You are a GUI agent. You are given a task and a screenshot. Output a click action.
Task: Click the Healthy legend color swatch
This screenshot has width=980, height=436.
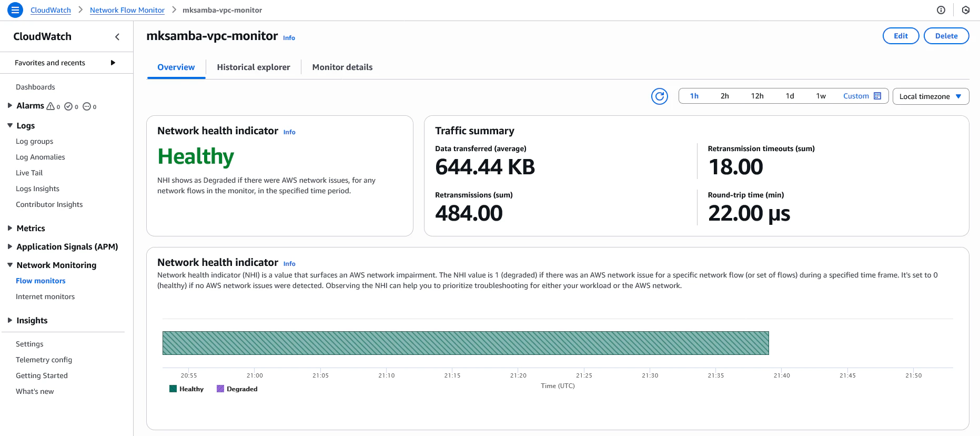tap(173, 389)
